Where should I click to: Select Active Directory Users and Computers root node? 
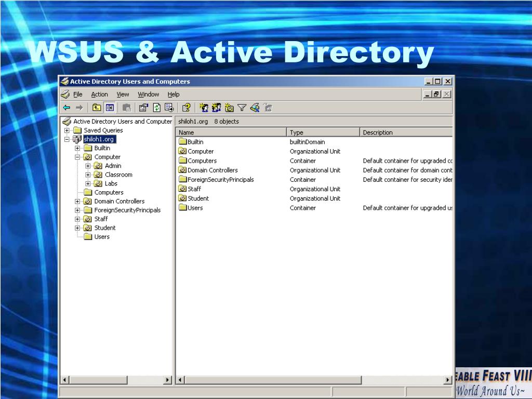click(123, 122)
